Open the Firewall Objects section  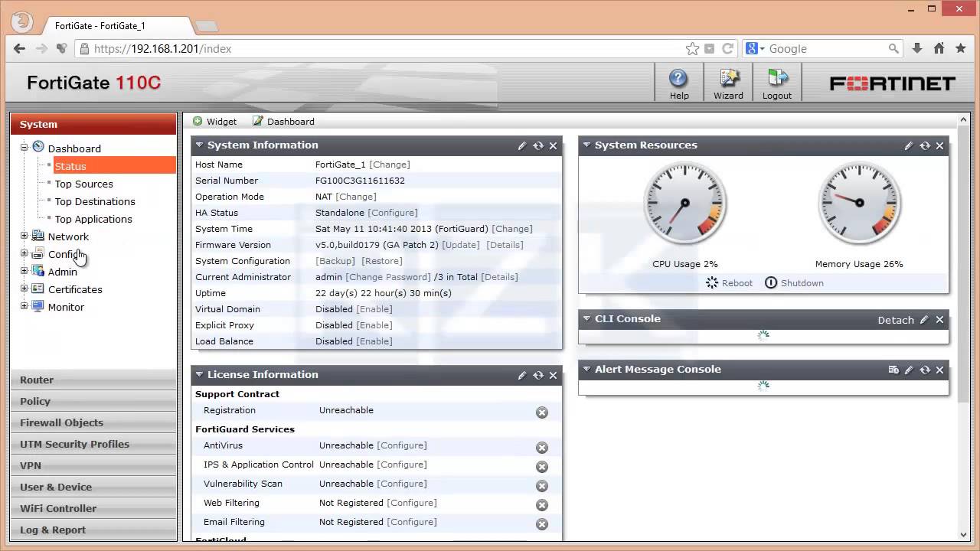93,422
